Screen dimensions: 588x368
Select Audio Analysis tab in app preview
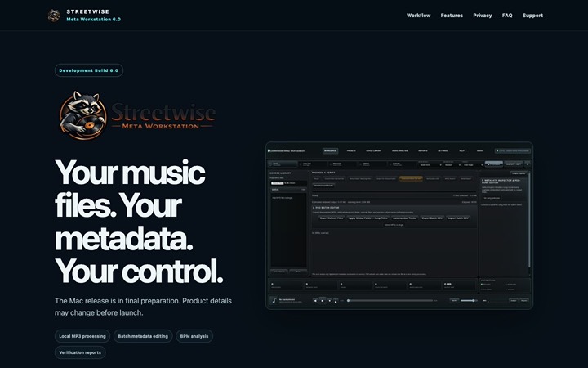400,151
